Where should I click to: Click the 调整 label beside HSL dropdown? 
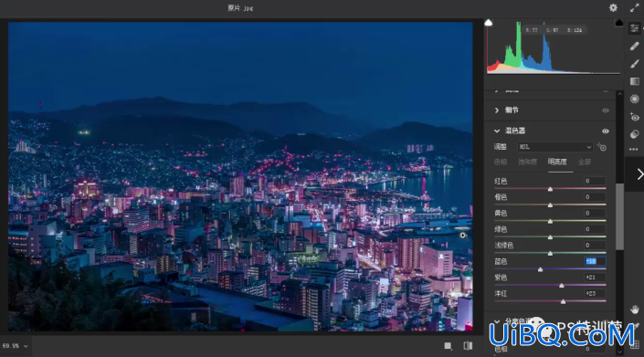point(501,147)
